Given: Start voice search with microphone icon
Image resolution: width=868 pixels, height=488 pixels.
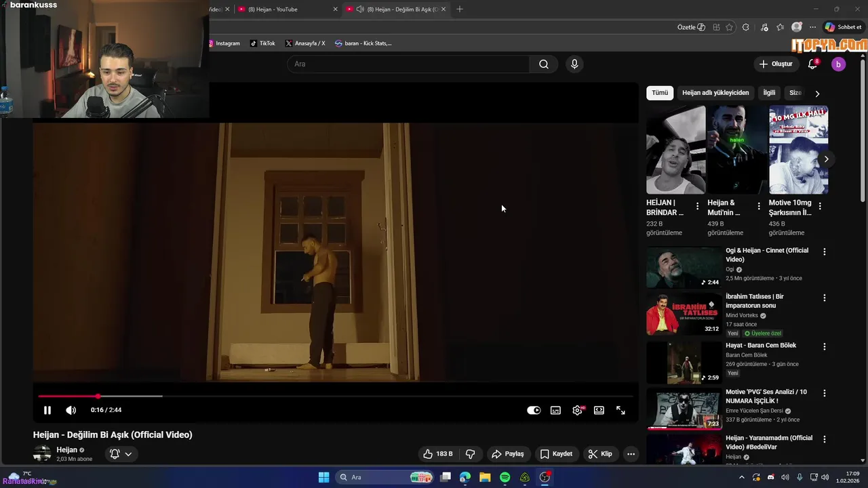Looking at the screenshot, I should pyautogui.click(x=574, y=64).
